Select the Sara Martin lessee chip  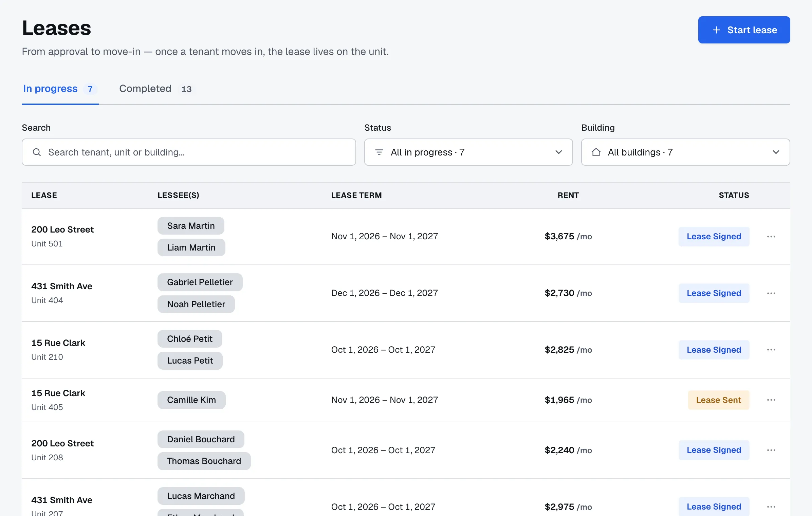[x=191, y=226]
